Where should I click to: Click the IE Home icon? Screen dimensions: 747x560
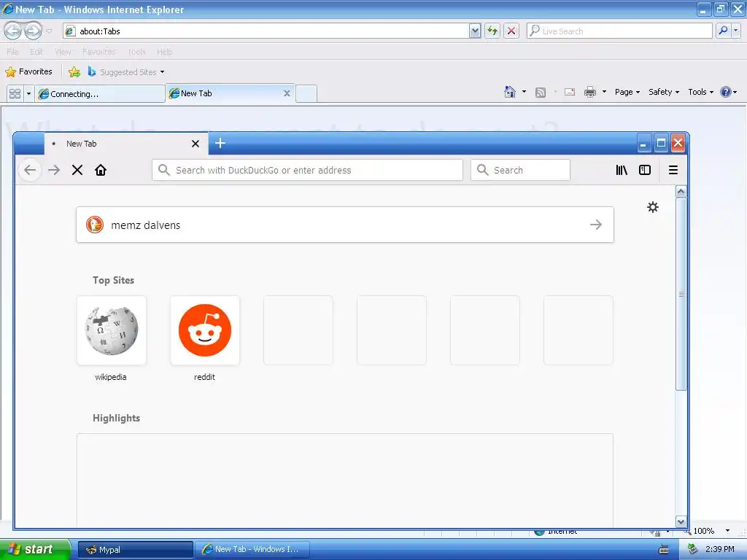[x=510, y=92]
